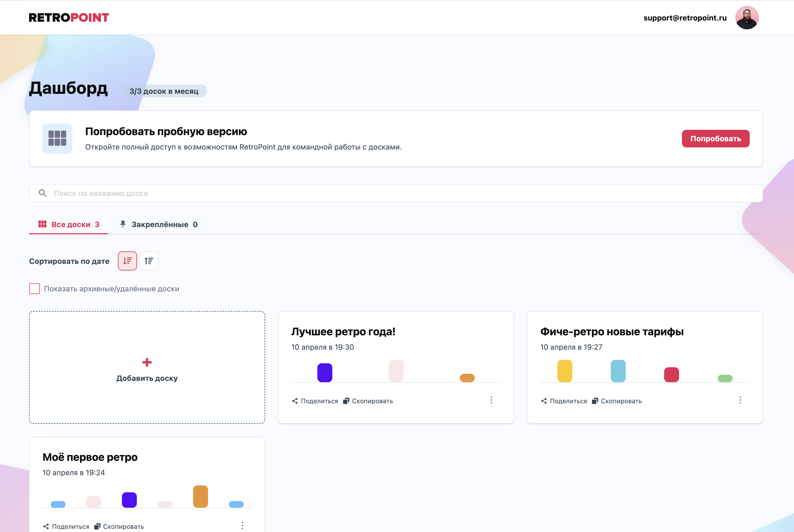This screenshot has height=532, width=794.
Task: Select the descending date sort icon
Action: point(127,261)
